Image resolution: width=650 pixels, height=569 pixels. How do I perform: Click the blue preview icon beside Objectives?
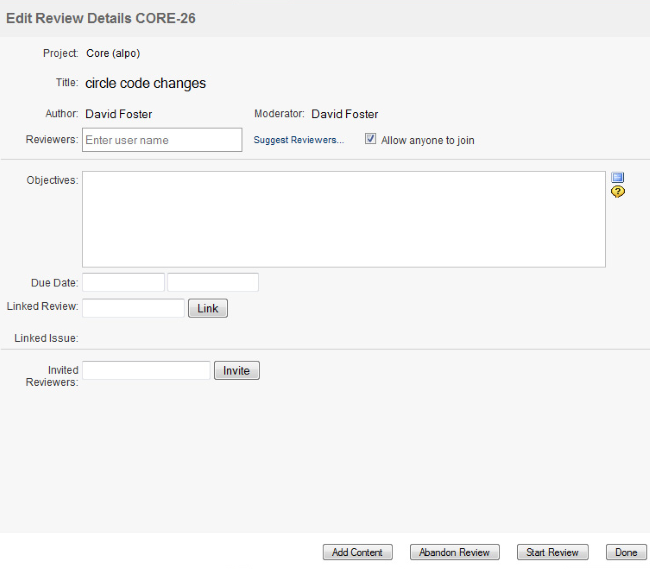tap(617, 178)
